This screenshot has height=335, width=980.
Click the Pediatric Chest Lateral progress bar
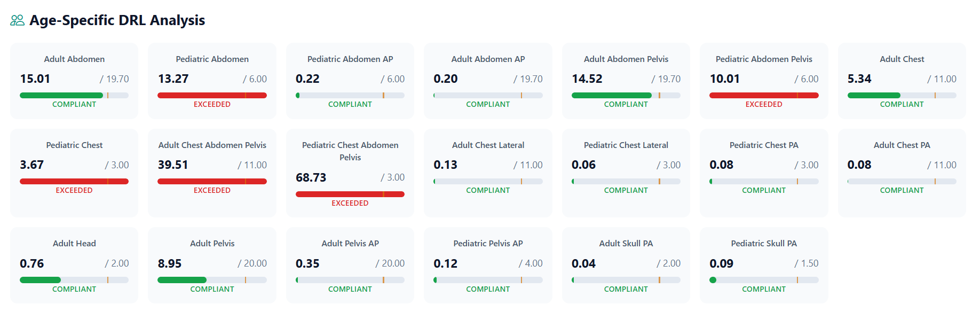click(626, 182)
